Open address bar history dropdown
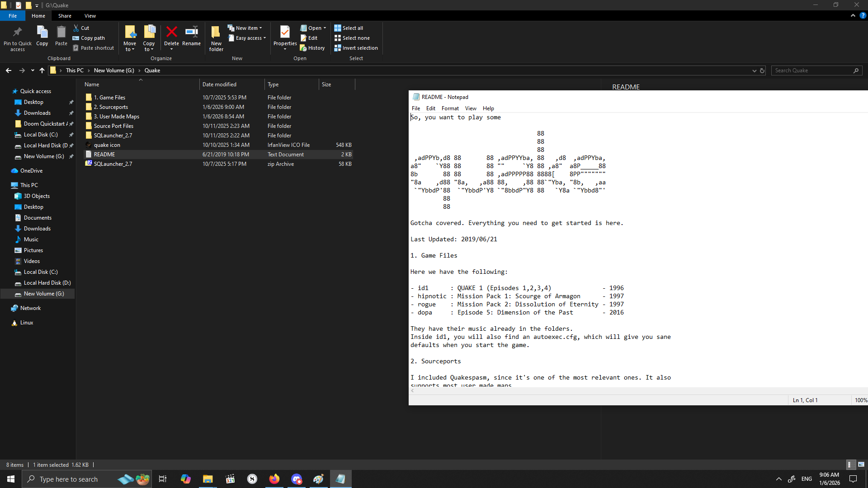Image resolution: width=868 pixels, height=488 pixels. [754, 70]
